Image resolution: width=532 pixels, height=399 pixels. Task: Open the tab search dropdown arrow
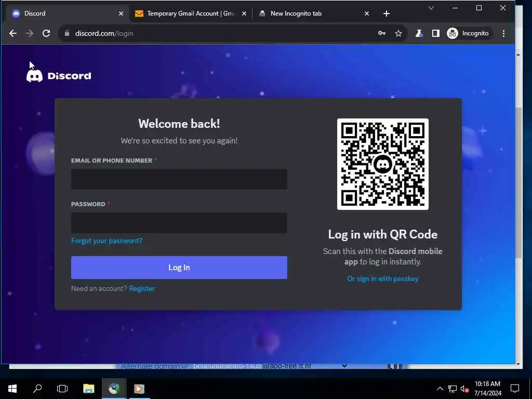coord(431,8)
